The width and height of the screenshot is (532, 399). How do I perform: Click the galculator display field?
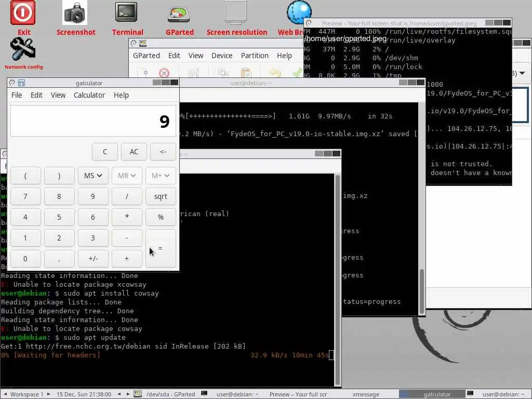[x=93, y=121]
